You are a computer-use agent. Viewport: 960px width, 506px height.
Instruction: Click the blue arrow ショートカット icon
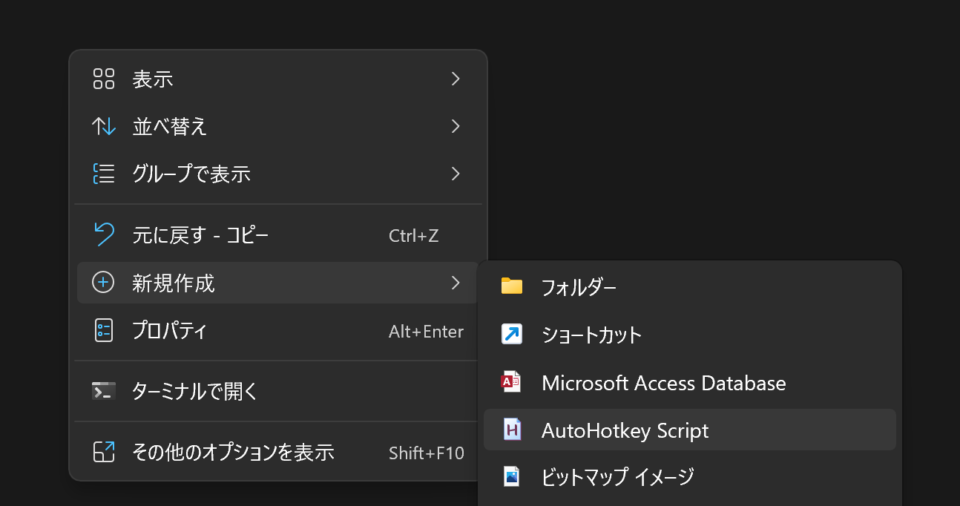(512, 335)
